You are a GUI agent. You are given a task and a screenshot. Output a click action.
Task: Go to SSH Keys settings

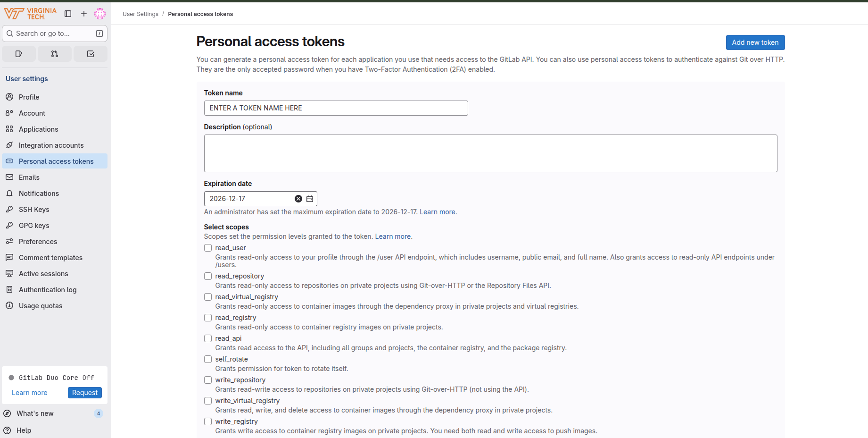click(34, 210)
